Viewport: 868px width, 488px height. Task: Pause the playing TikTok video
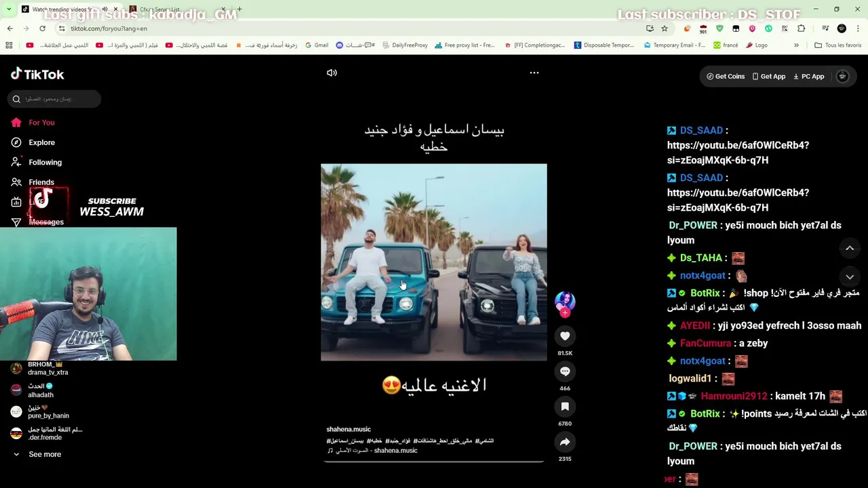434,262
